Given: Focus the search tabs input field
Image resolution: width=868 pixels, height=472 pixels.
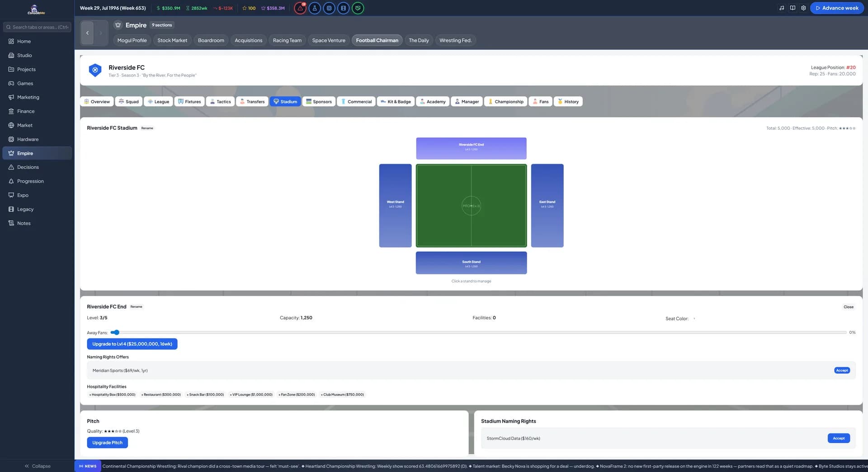Looking at the screenshot, I should [37, 27].
